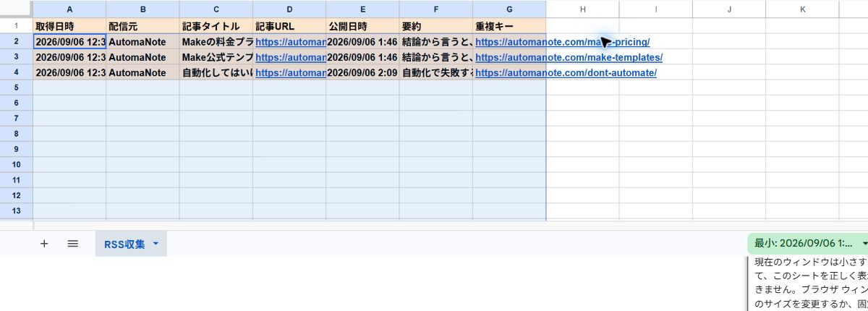Click the 記事タイトル header cell

(216, 26)
